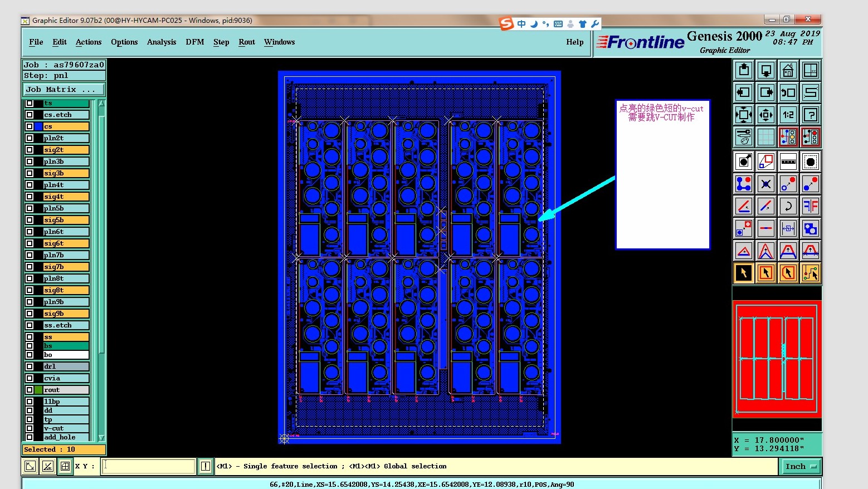
Task: Toggle the cs layer checkbox
Action: 30,126
